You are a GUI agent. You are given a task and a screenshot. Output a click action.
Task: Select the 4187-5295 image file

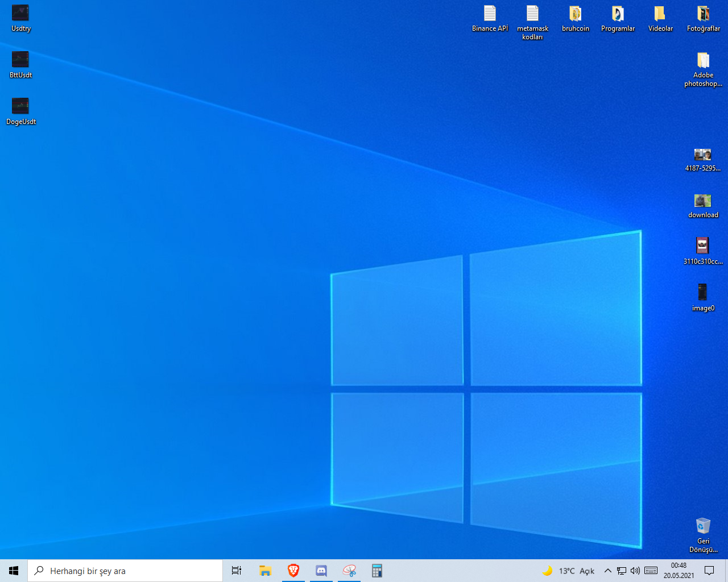[703, 159]
